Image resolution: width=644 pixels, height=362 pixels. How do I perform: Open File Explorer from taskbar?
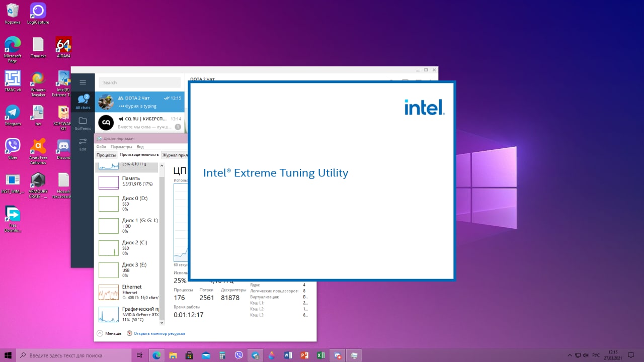[173, 355]
